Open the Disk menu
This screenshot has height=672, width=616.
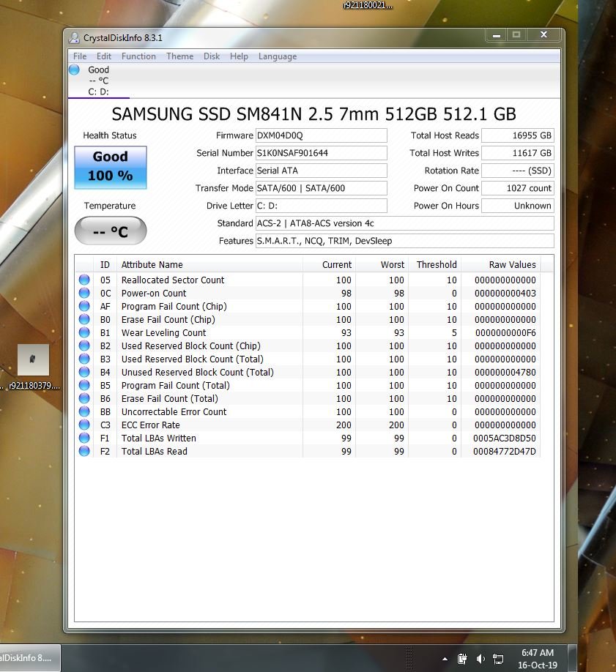(212, 56)
